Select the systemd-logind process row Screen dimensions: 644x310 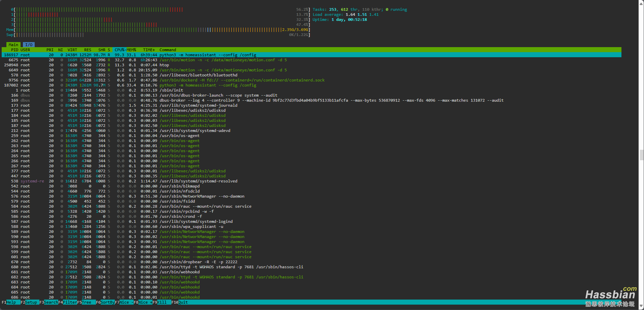tap(311, 221)
